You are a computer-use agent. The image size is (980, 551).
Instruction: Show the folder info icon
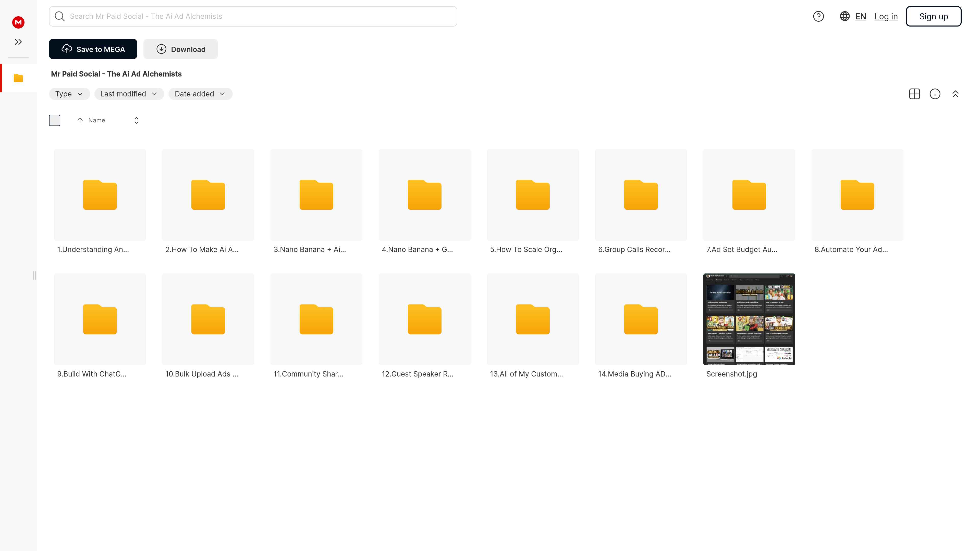[x=935, y=94]
